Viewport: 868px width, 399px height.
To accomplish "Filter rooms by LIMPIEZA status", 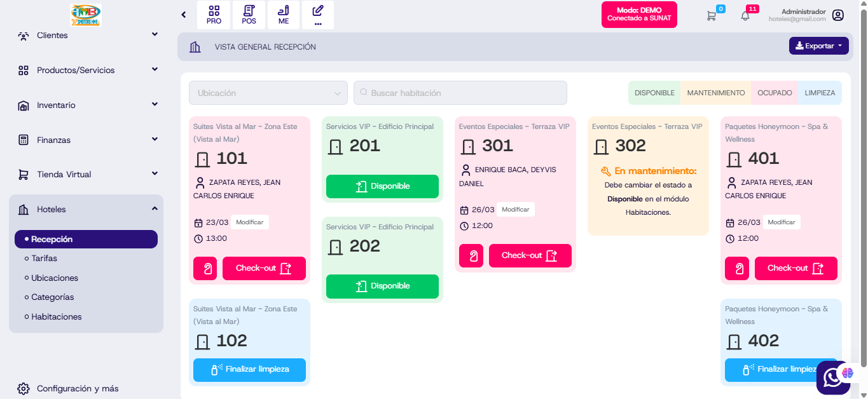I will pos(820,93).
